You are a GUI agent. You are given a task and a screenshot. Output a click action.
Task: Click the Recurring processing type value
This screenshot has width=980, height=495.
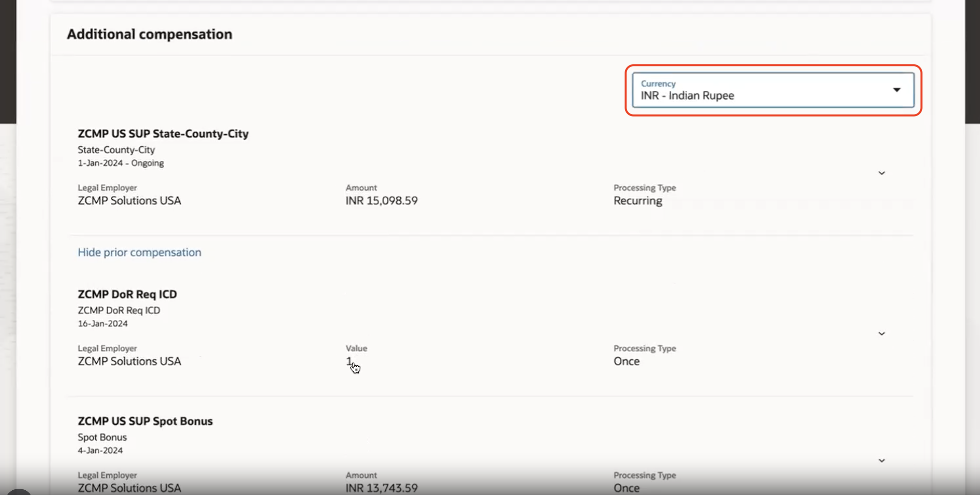(x=638, y=201)
